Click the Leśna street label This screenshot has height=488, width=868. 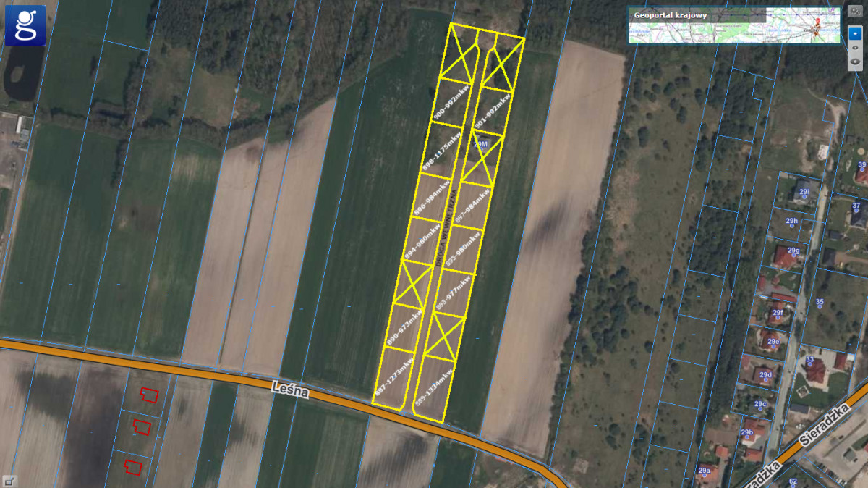tap(291, 390)
